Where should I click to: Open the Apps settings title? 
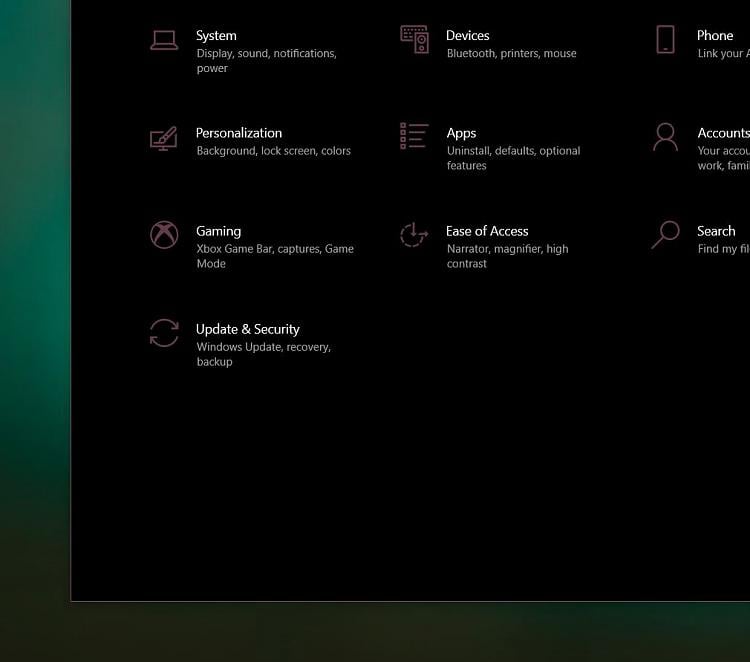click(x=461, y=133)
